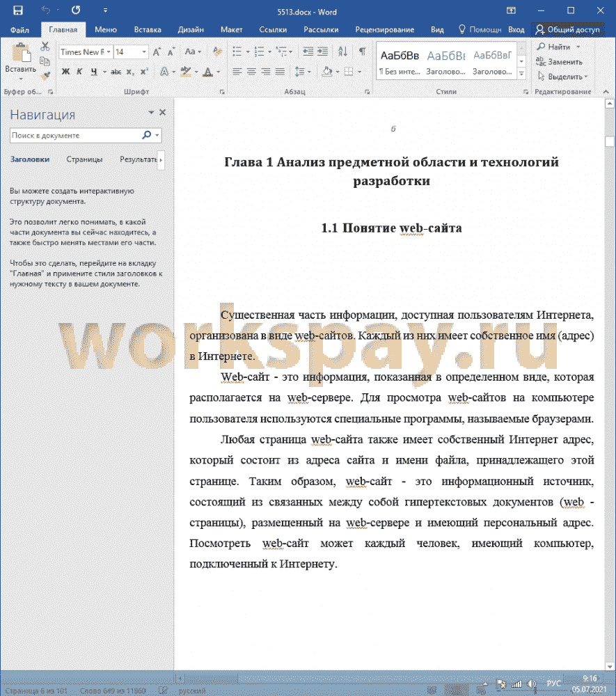Apply a multilevel list
Viewport: 616px width, 696px height.
click(x=281, y=52)
